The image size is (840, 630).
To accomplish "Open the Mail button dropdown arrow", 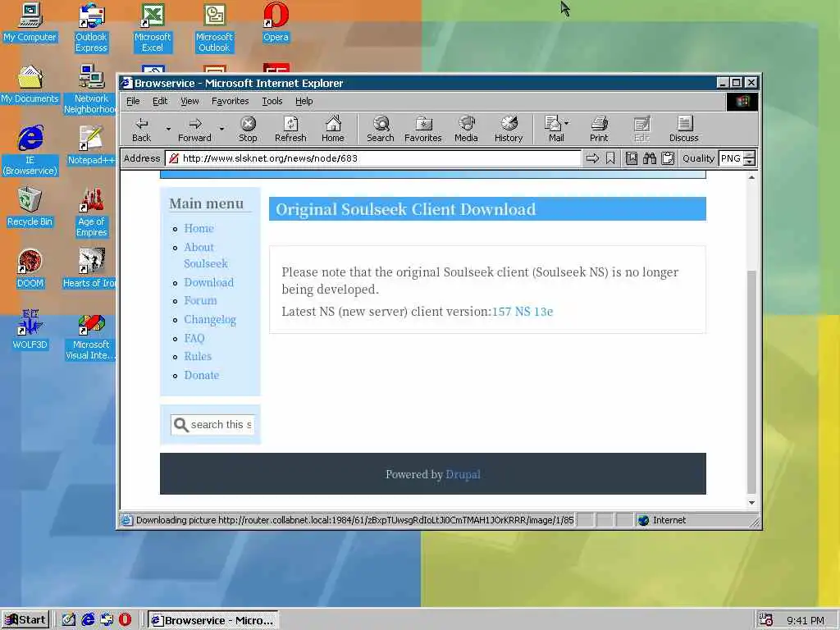I will click(567, 123).
